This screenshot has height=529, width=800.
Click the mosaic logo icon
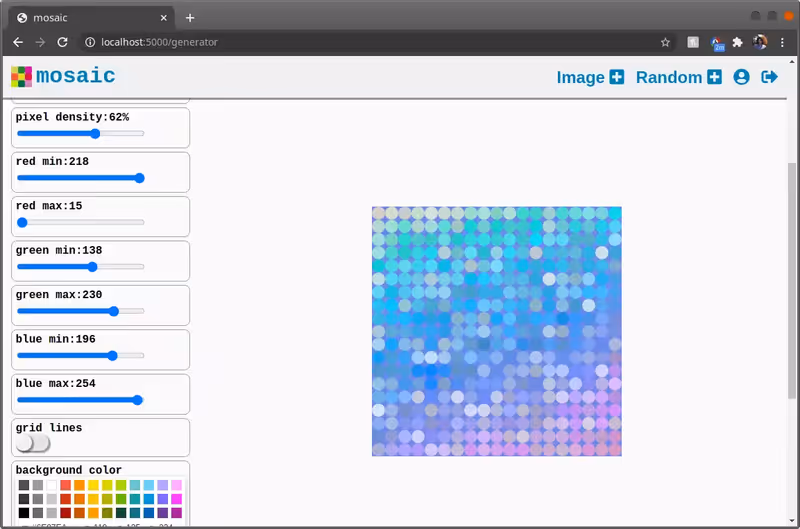[21, 77]
